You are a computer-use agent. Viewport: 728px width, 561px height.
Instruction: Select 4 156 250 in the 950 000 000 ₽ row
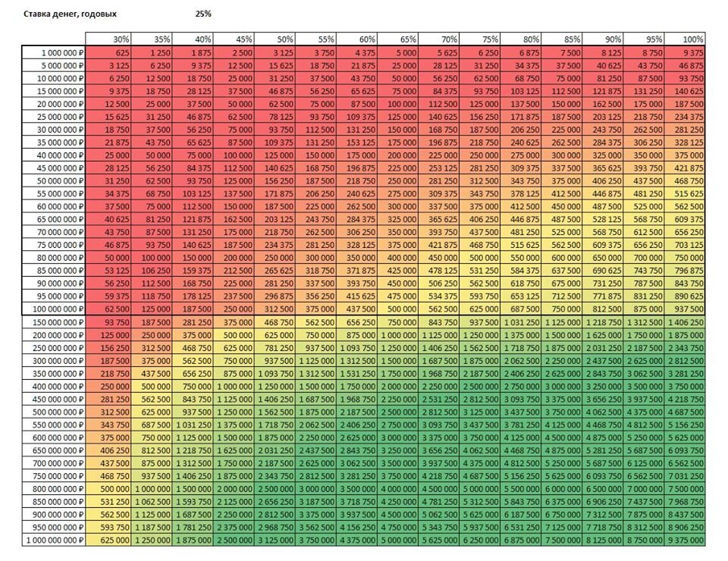point(356,528)
